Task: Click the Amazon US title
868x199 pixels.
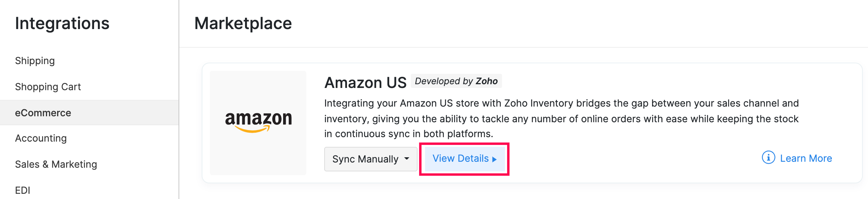Action: (365, 83)
